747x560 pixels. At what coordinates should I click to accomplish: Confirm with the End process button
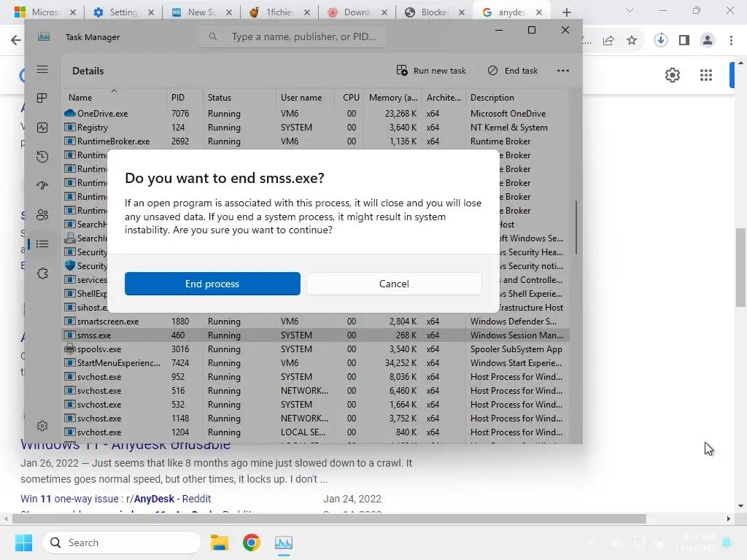coord(212,284)
